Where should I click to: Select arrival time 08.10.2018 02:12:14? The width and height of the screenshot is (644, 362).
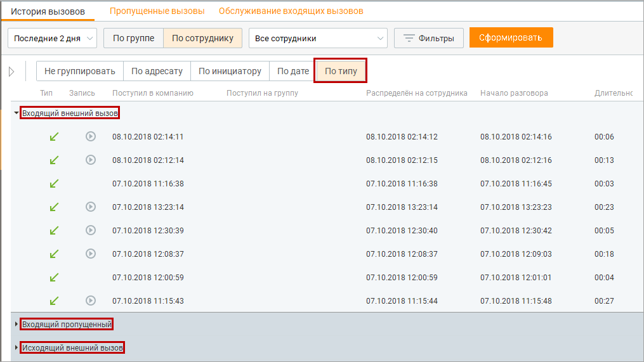[148, 160]
